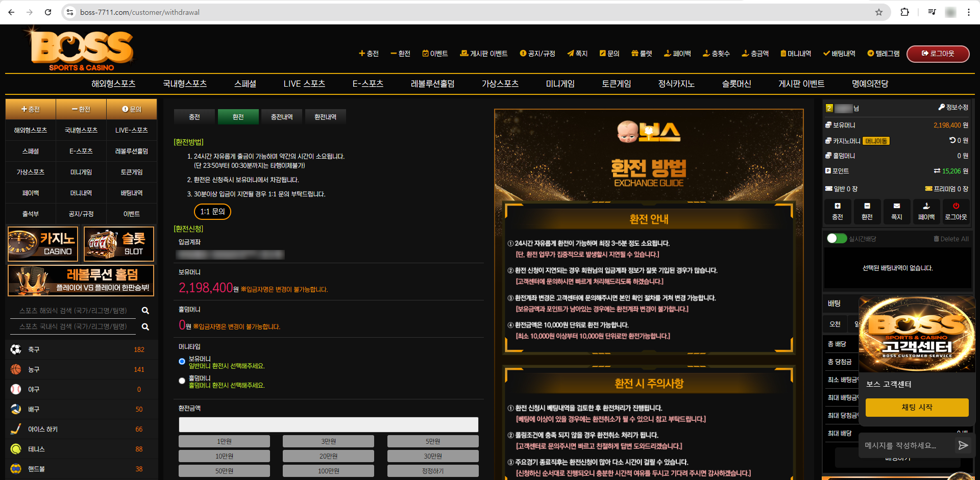Screen dimensions: 980x480
Task: Click the 환전금액 input field
Action: click(329, 424)
